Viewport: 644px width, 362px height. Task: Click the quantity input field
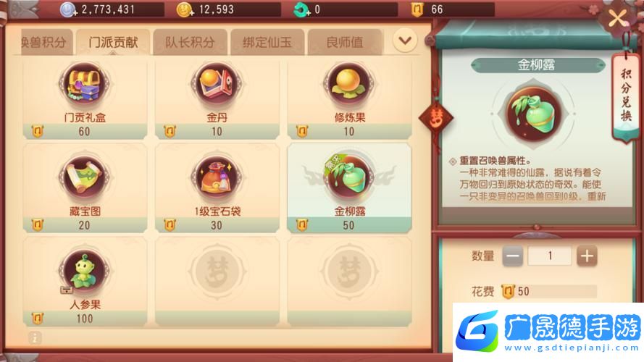550,256
